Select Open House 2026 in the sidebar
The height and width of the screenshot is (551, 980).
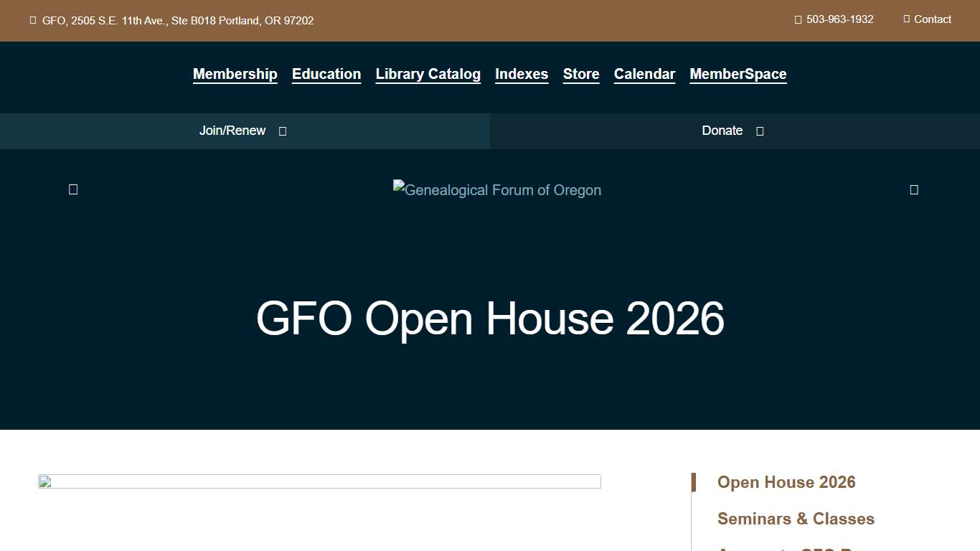786,482
